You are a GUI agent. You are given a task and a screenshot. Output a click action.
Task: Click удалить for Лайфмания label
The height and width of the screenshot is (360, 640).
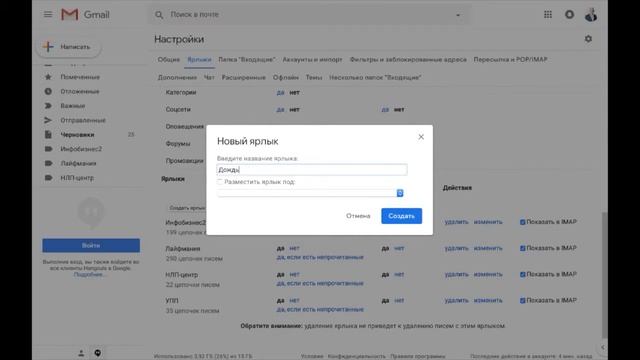click(456, 248)
